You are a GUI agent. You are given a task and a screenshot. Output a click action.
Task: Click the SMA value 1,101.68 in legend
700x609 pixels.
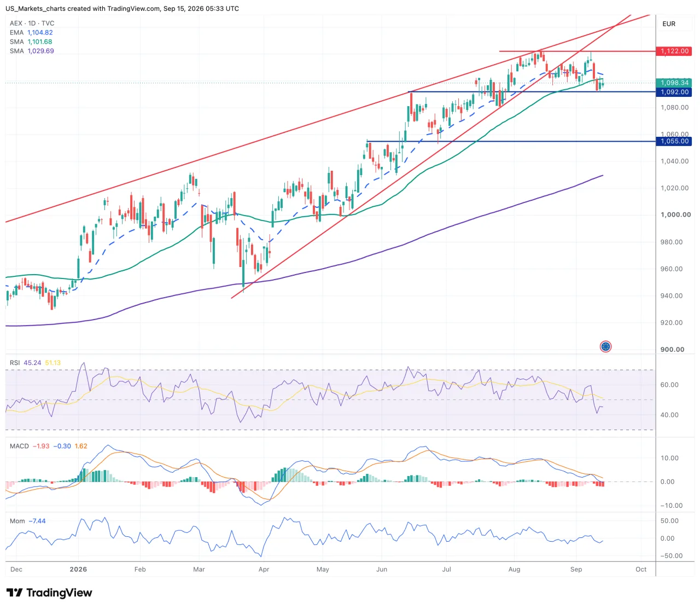40,42
